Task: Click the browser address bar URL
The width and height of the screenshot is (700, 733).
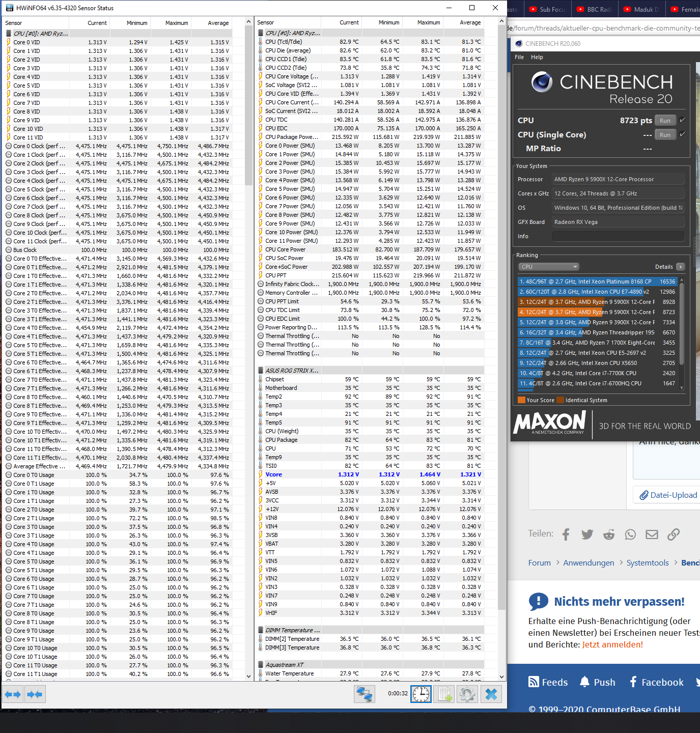Action: coord(603,28)
